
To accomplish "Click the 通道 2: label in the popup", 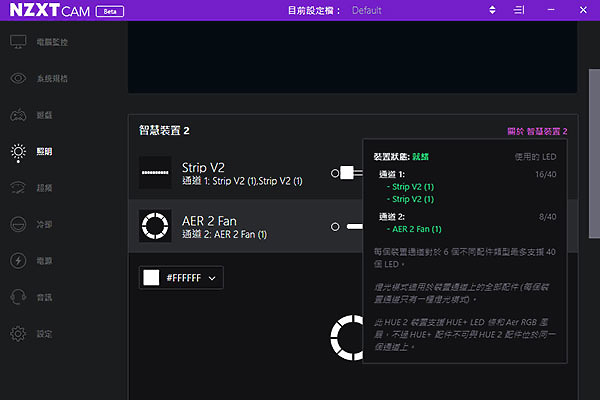I will coord(392,217).
